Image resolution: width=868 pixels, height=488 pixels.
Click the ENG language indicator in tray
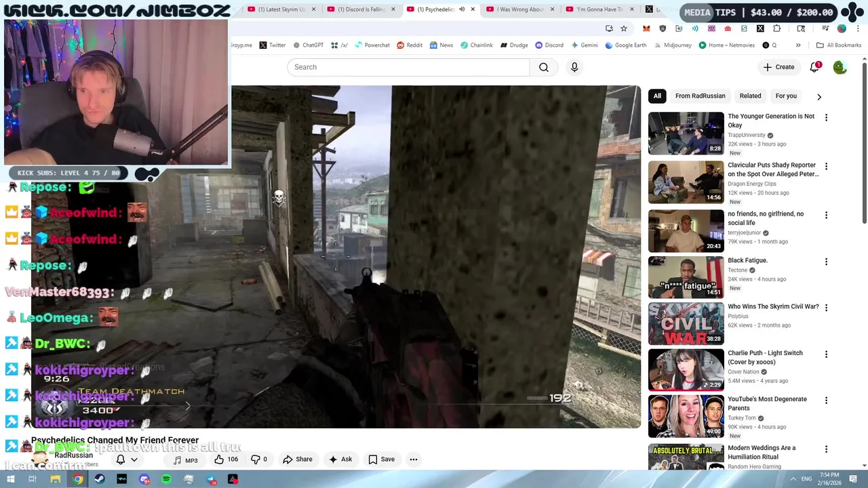click(x=806, y=479)
